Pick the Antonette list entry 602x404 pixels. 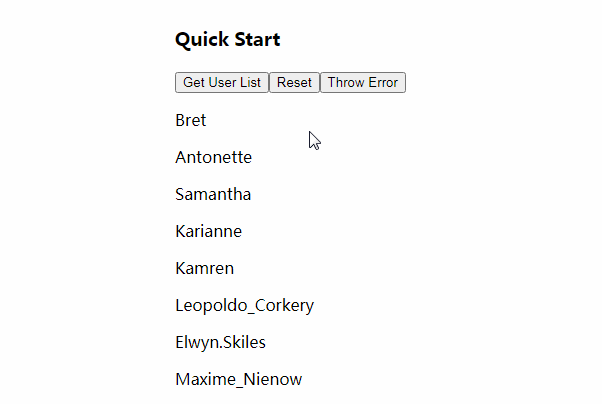tap(213, 158)
